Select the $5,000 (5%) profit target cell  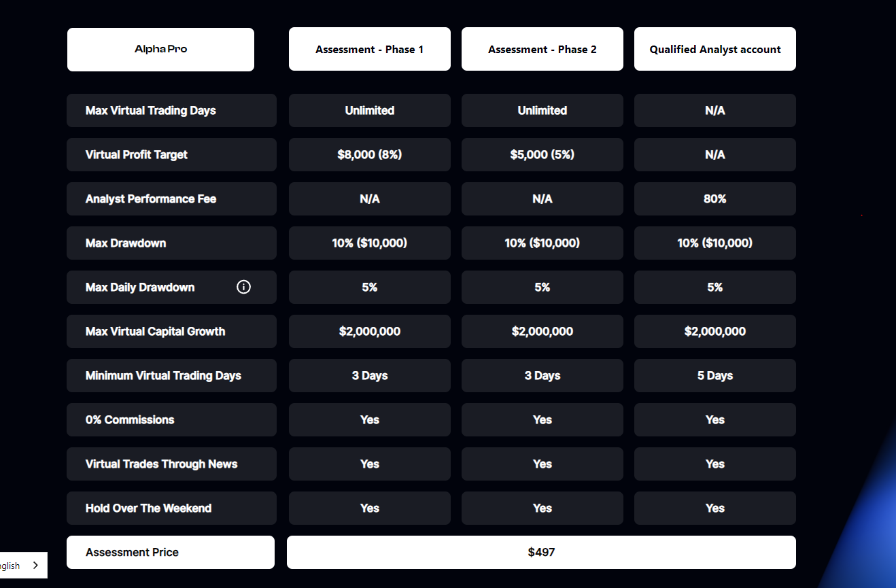(x=542, y=154)
